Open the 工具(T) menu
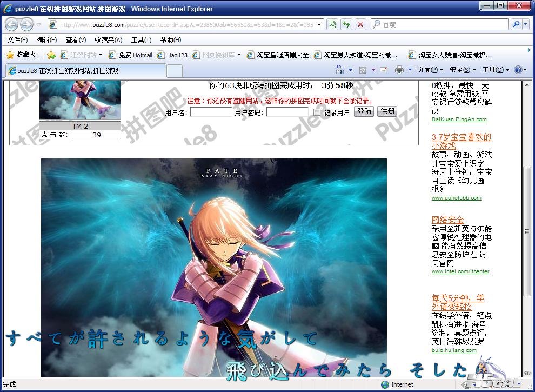 pyautogui.click(x=141, y=40)
